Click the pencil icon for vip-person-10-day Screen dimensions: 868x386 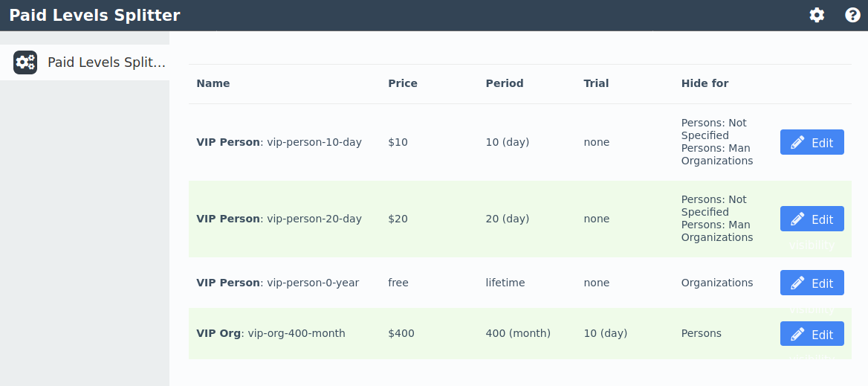[798, 142]
